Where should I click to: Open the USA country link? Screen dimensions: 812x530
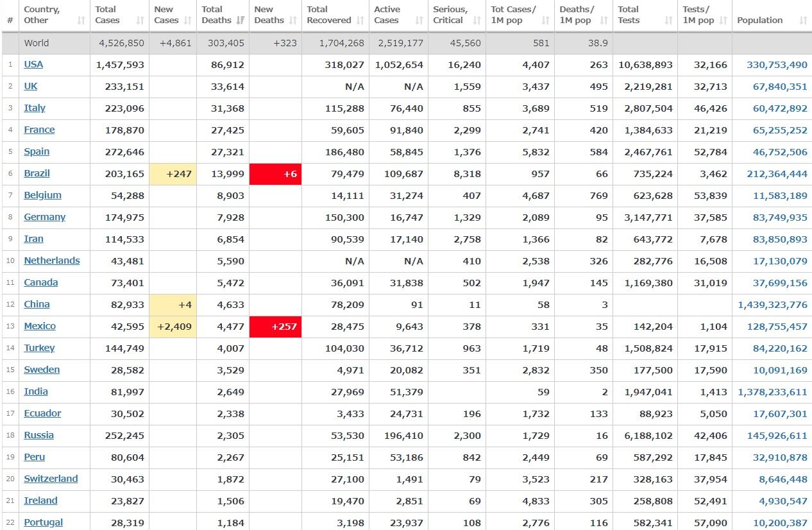click(x=33, y=64)
